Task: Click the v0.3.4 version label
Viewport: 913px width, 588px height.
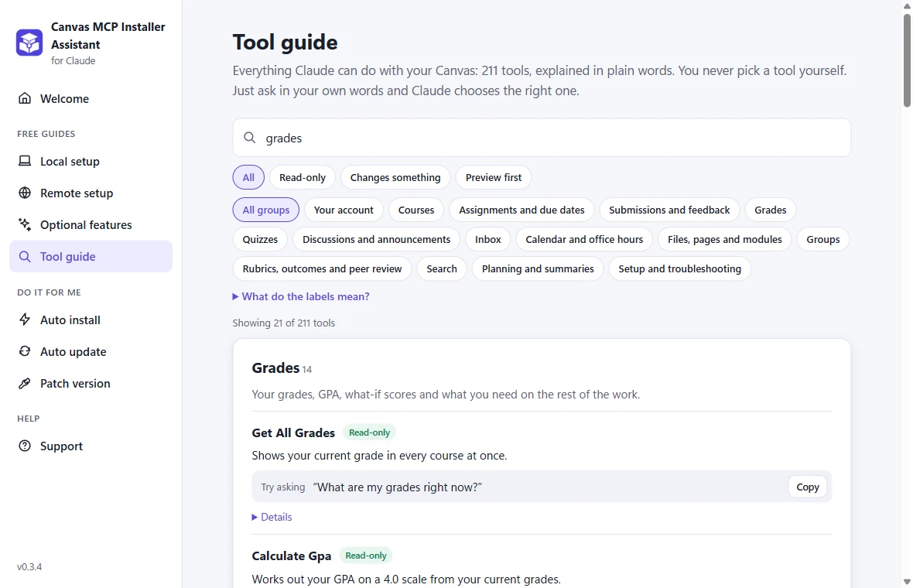Action: 29,566
